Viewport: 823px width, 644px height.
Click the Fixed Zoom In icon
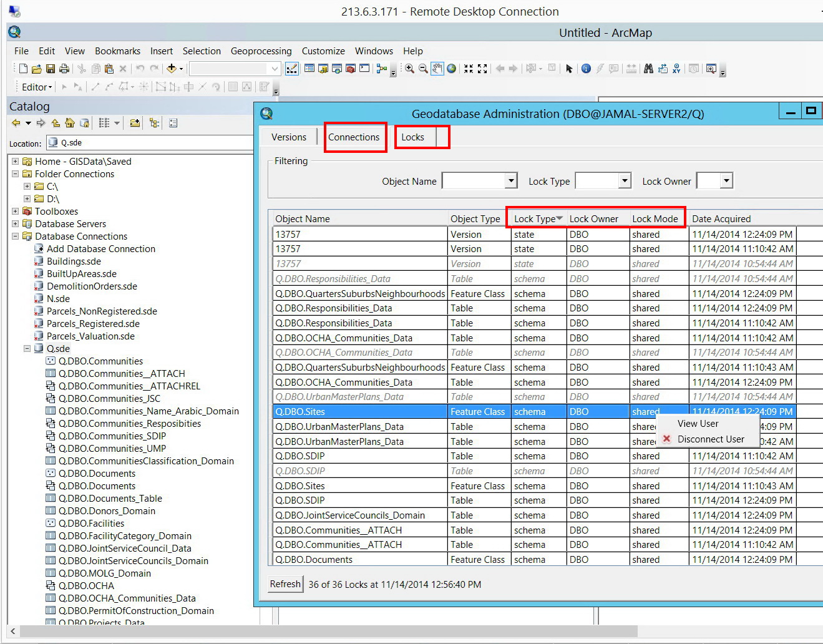[x=469, y=69]
